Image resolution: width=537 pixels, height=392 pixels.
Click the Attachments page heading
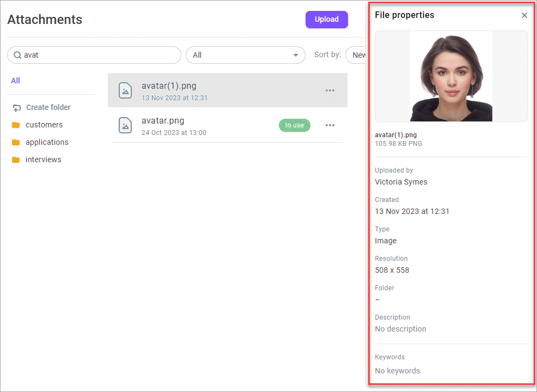pos(45,20)
